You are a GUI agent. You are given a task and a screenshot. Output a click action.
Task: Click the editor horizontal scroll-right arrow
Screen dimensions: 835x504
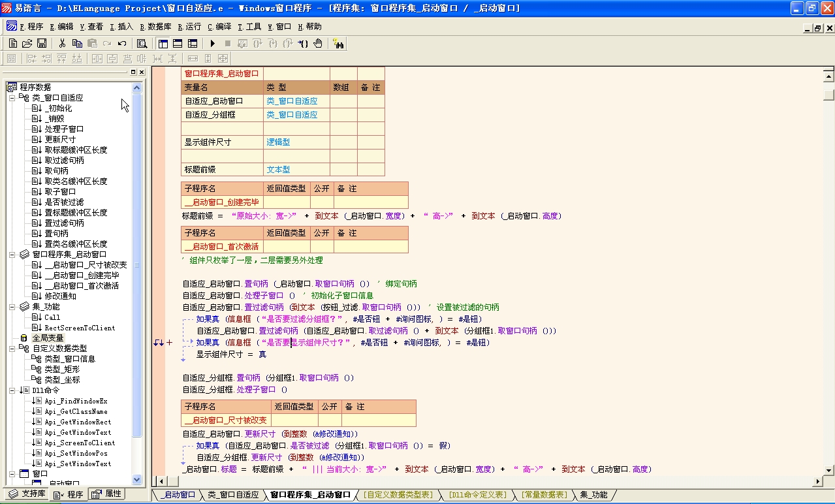(817, 482)
